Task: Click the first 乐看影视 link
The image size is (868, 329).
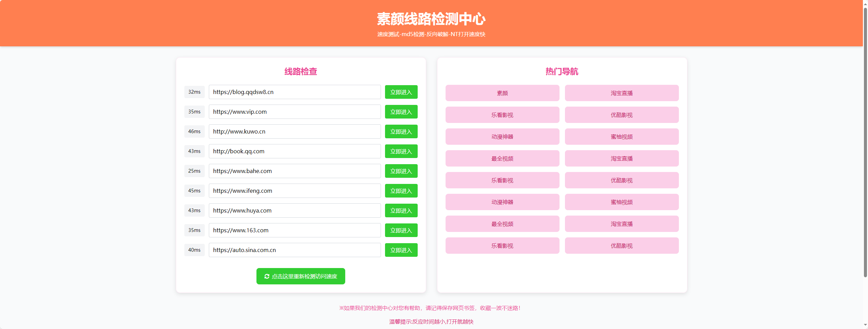Action: point(502,115)
